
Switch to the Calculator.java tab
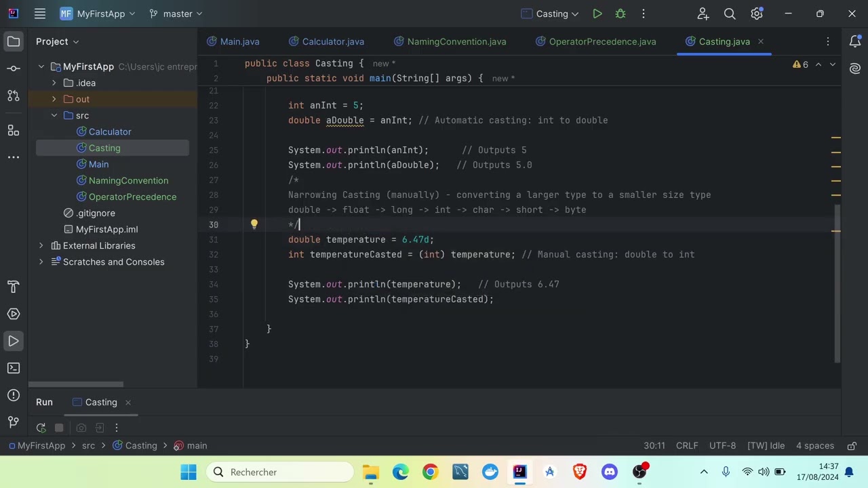pos(326,41)
